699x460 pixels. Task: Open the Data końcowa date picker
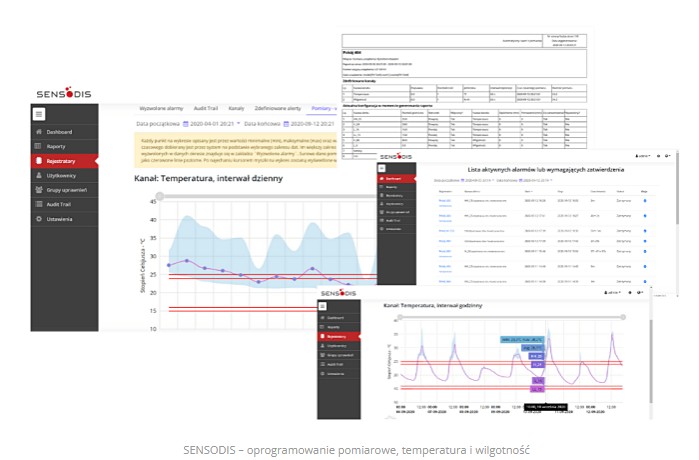[x=287, y=124]
